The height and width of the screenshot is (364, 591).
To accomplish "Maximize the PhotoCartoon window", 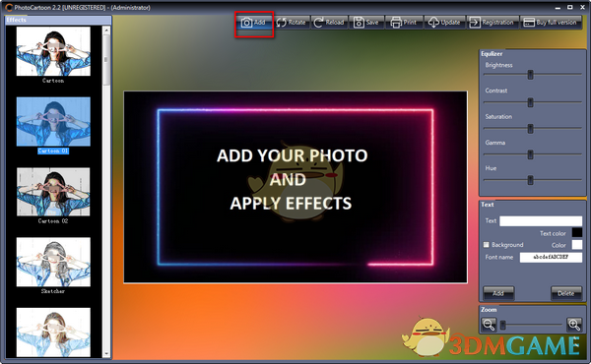I will (570, 7).
